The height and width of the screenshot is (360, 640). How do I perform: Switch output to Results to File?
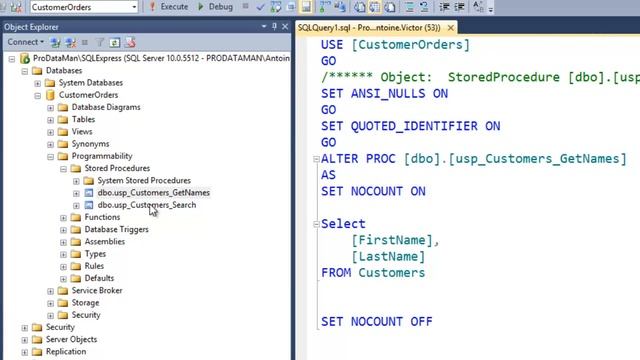(390, 7)
